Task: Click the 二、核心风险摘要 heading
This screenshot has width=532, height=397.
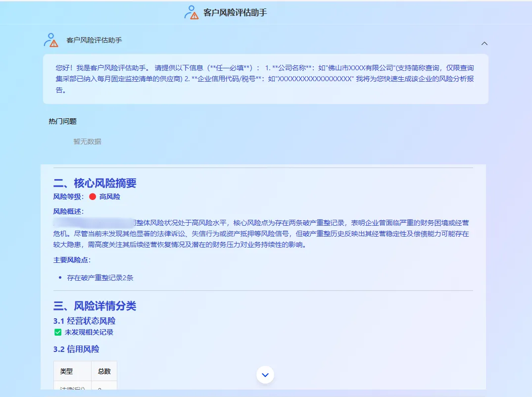Action: 95,183
